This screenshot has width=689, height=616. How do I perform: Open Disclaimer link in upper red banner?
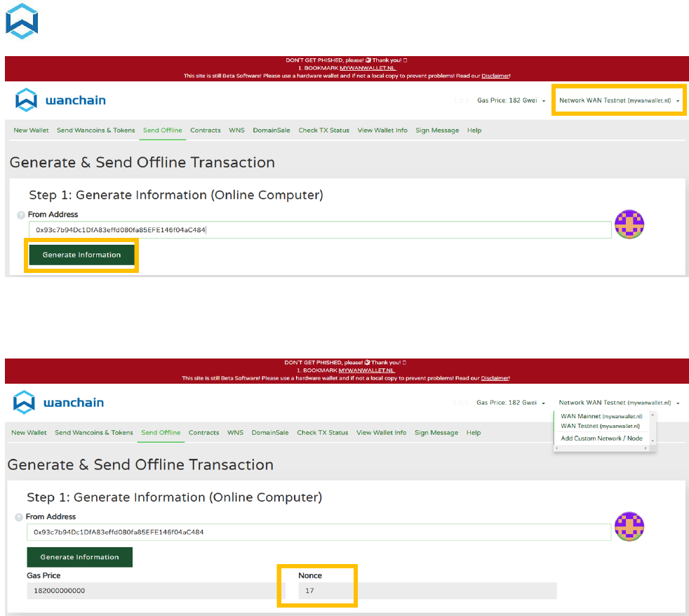pyautogui.click(x=495, y=76)
